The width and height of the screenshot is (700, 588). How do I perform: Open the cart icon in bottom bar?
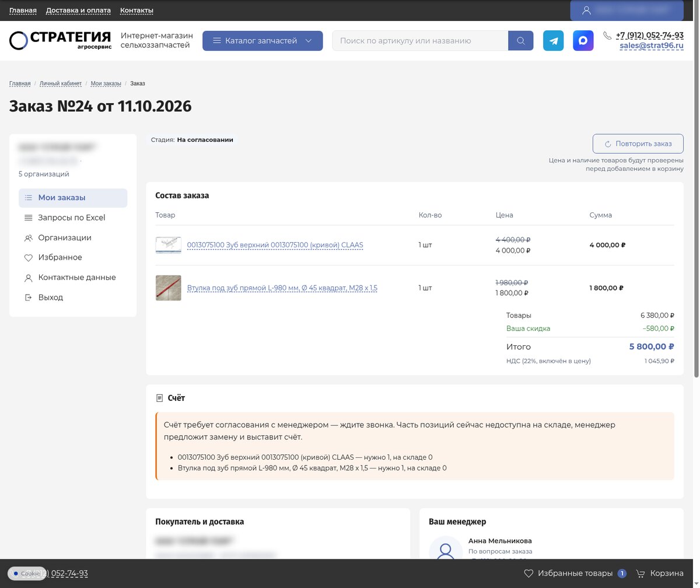[640, 573]
